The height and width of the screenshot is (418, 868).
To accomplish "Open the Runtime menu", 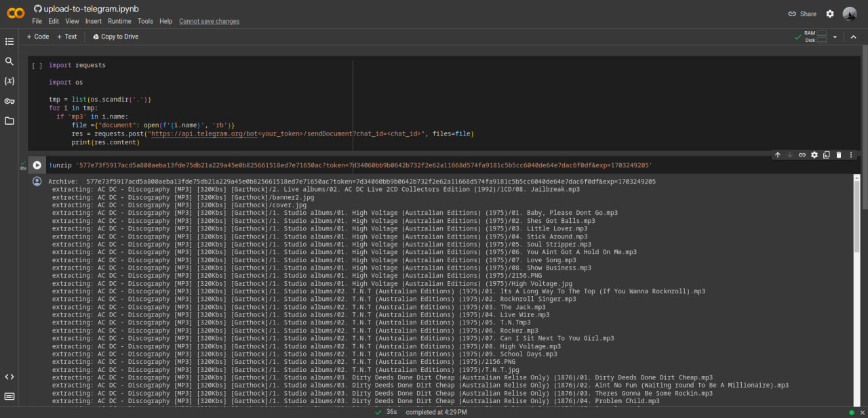I will tap(119, 21).
